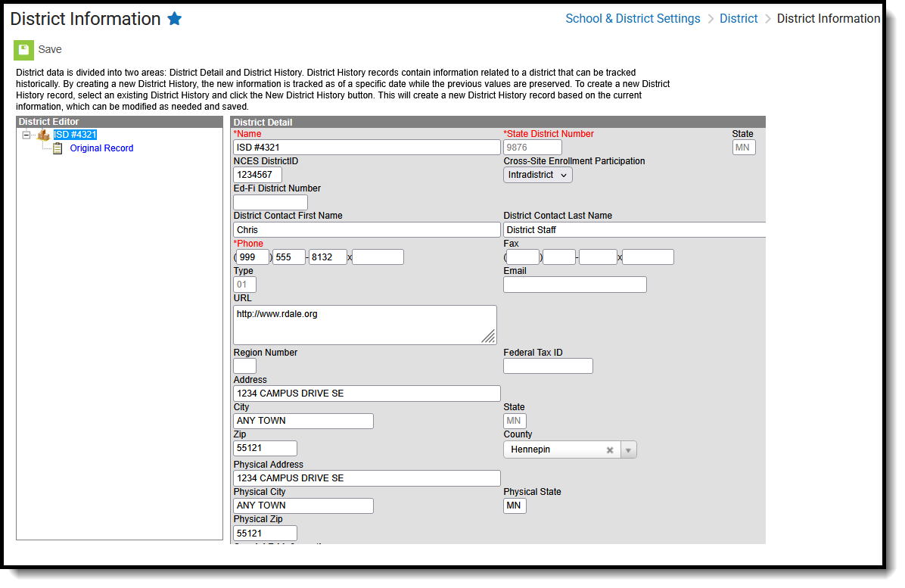Click the Phone prefix field showing 555
The image size is (905, 588).
[x=288, y=257]
